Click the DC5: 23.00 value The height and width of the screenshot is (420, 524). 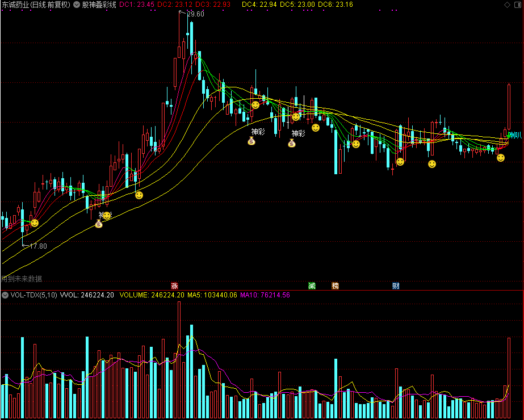(297, 5)
